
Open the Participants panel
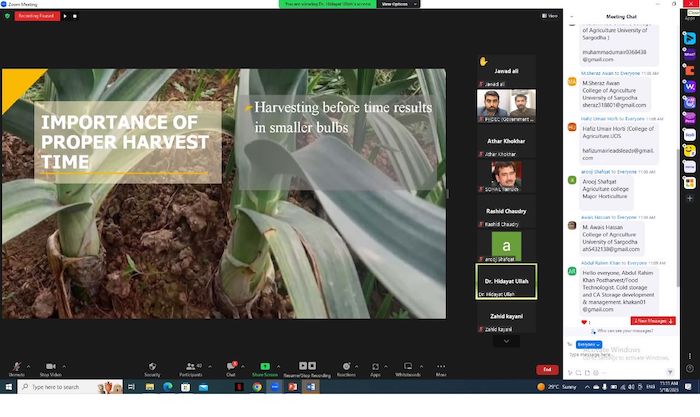(x=191, y=368)
